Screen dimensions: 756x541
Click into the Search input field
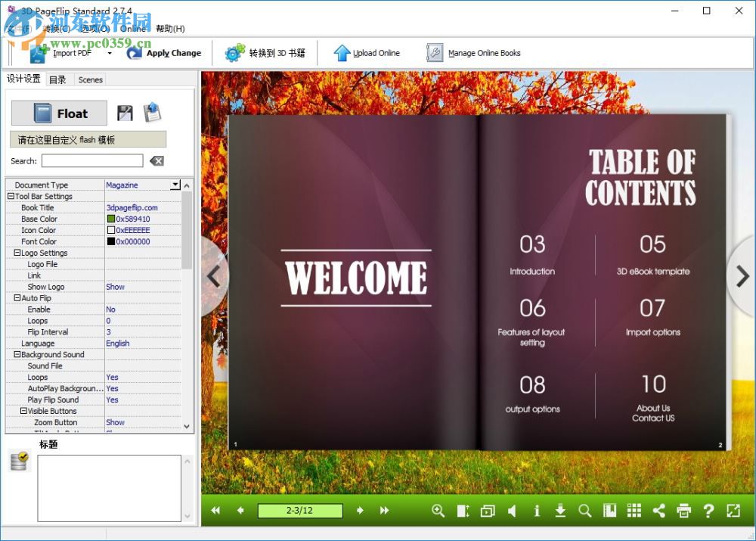pyautogui.click(x=92, y=160)
